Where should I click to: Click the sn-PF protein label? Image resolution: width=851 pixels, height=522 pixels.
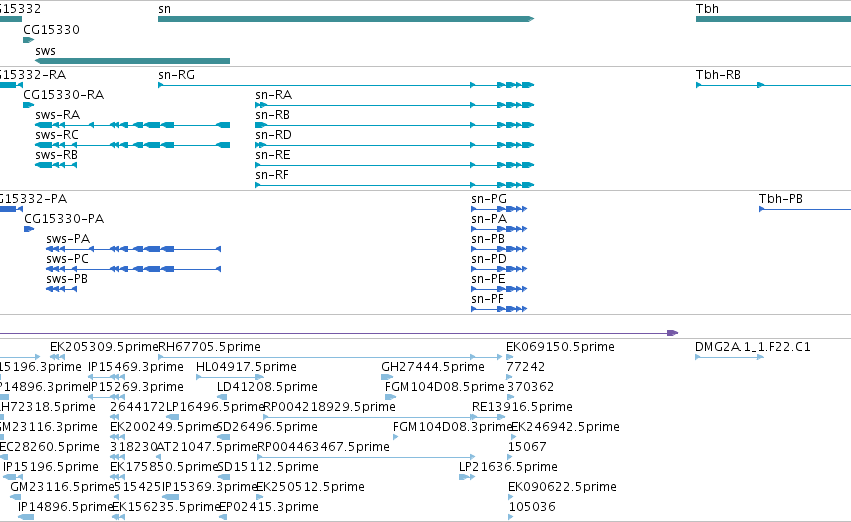click(487, 300)
